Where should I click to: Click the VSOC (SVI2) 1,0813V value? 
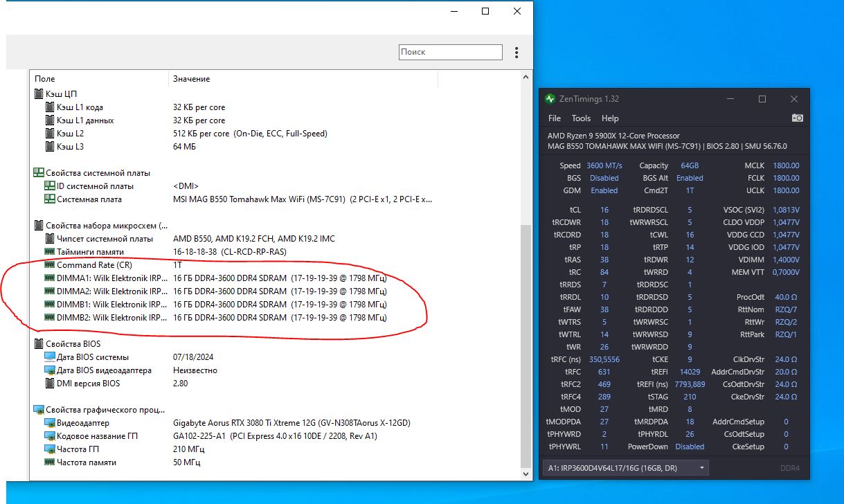click(x=784, y=210)
